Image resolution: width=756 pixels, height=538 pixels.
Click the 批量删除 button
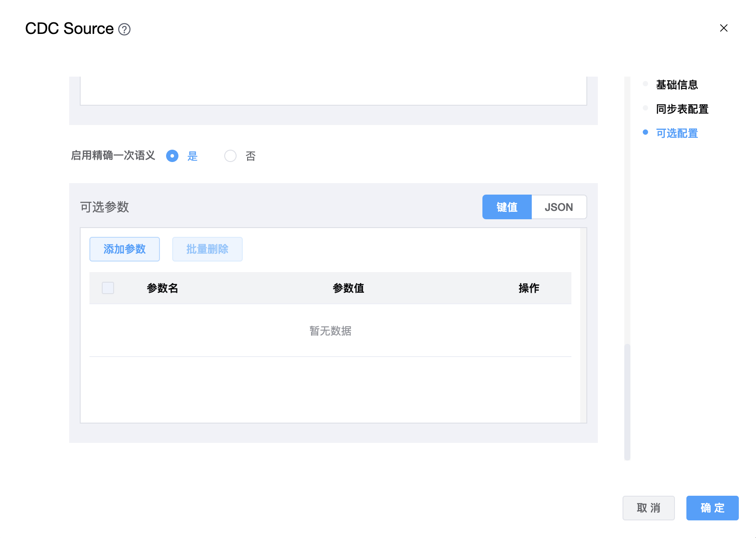[207, 249]
